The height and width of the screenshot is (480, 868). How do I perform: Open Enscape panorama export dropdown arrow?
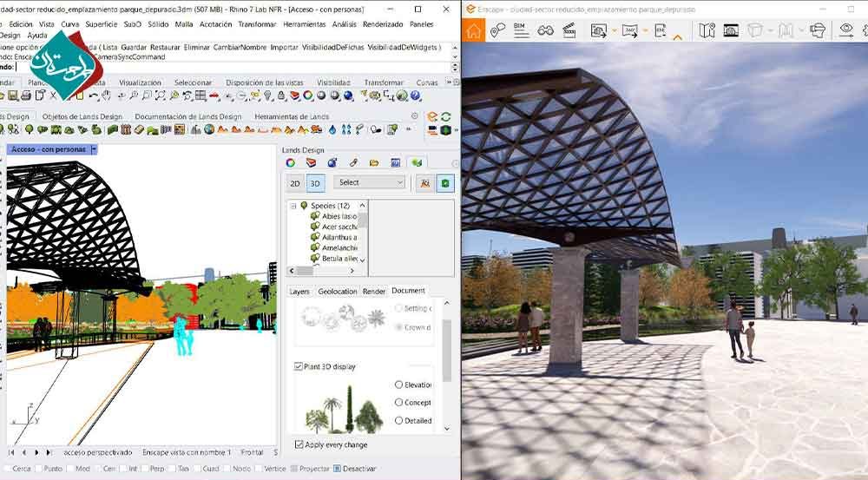[x=645, y=31]
